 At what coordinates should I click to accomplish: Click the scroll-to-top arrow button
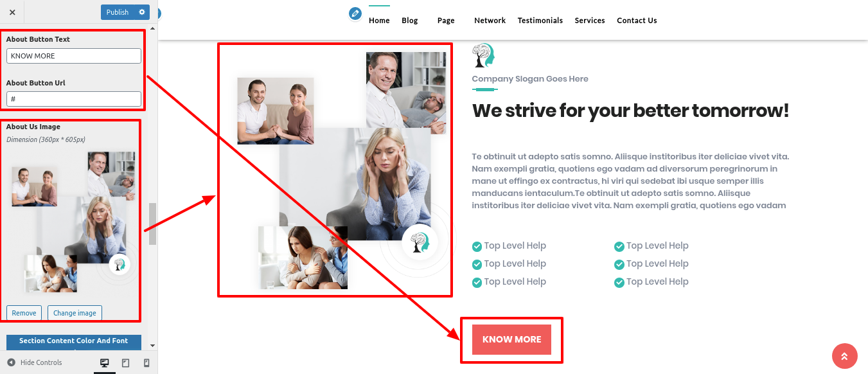coord(844,356)
